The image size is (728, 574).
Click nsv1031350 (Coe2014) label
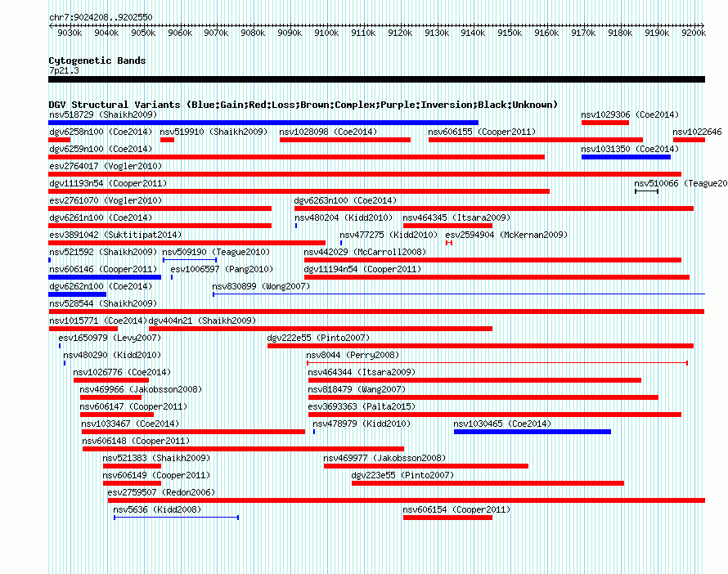(630, 149)
